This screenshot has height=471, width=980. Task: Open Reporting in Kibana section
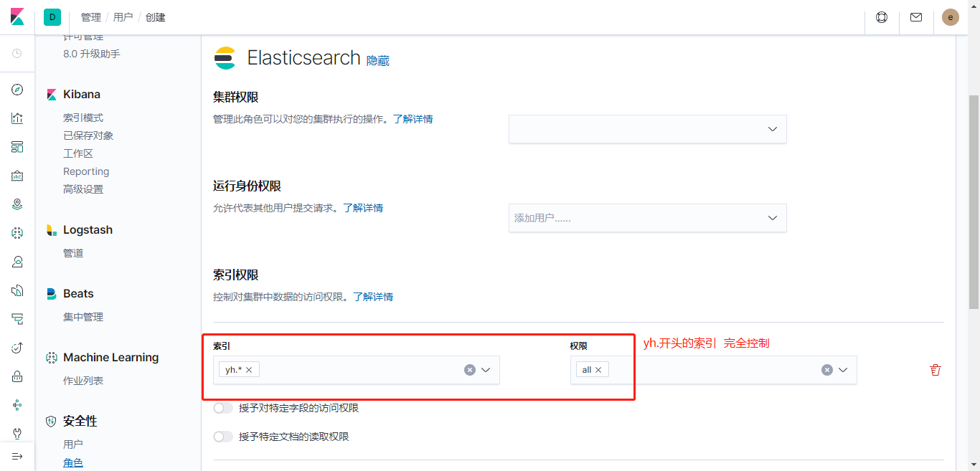(x=86, y=171)
